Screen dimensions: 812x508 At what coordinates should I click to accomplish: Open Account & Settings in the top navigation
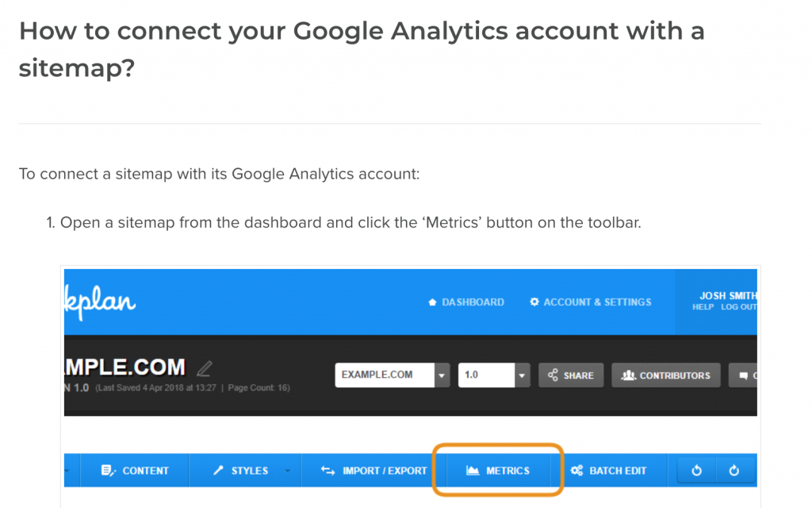[597, 302]
